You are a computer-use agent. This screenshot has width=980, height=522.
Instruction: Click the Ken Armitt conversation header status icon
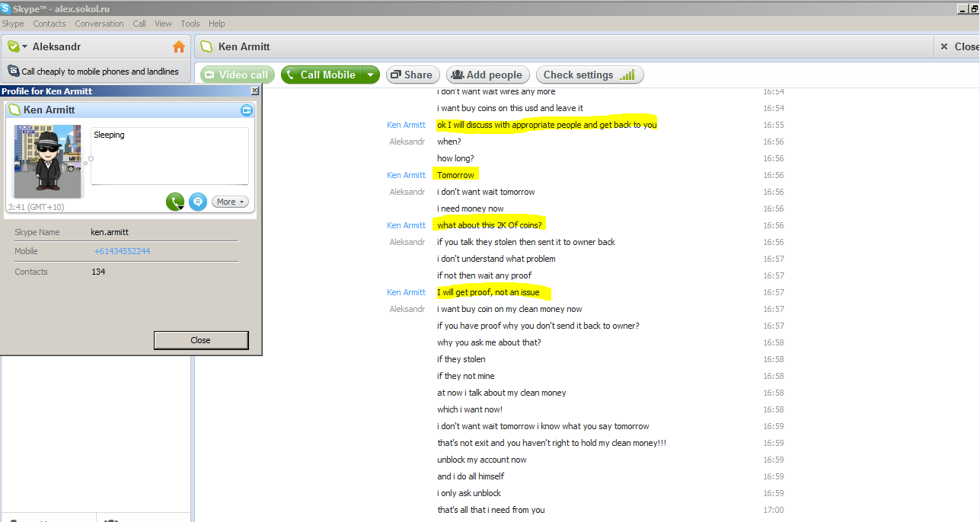pos(206,47)
